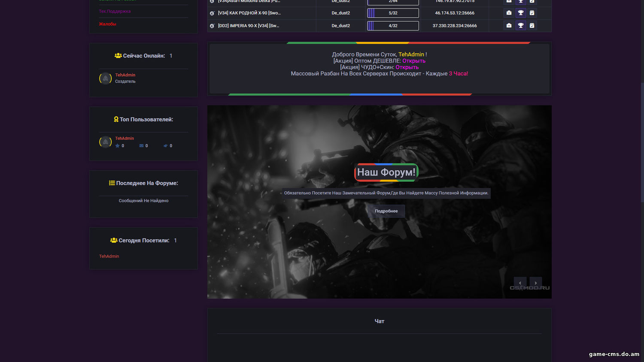Click users icon next to Сейчас Онлайн
The height and width of the screenshot is (362, 644).
[x=118, y=56]
